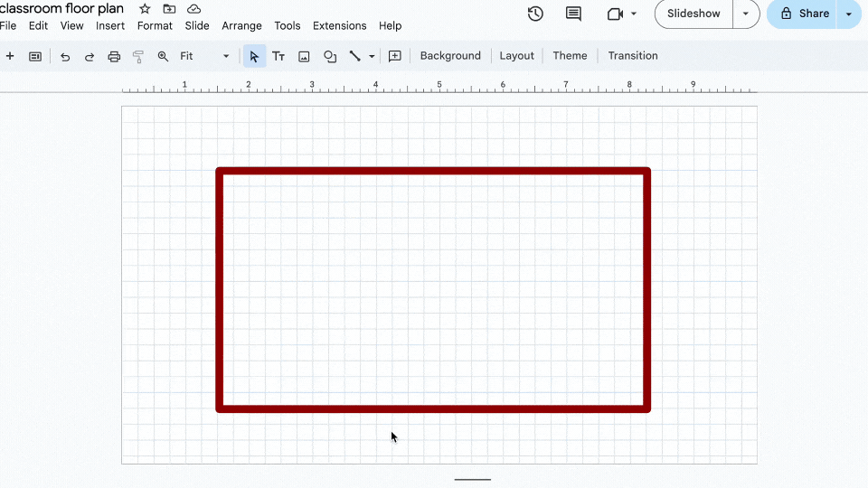This screenshot has width=868, height=488.
Task: Activate the select cursor tool
Action: (x=254, y=56)
